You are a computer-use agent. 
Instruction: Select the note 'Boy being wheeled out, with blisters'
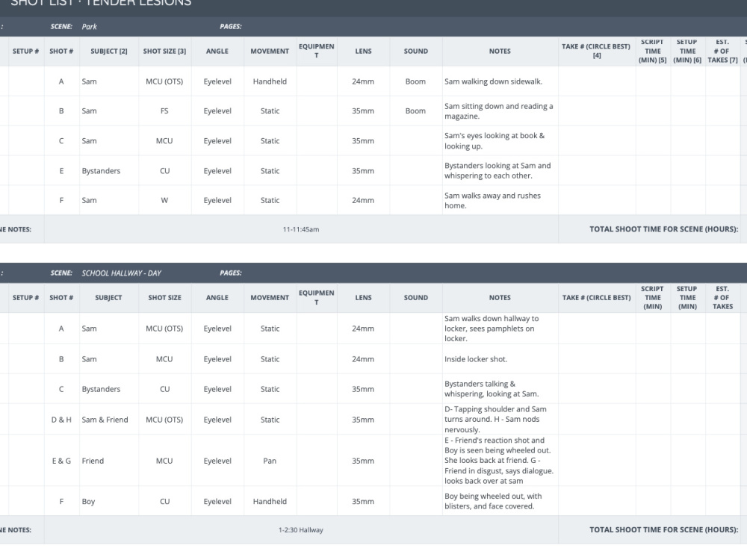tap(493, 501)
